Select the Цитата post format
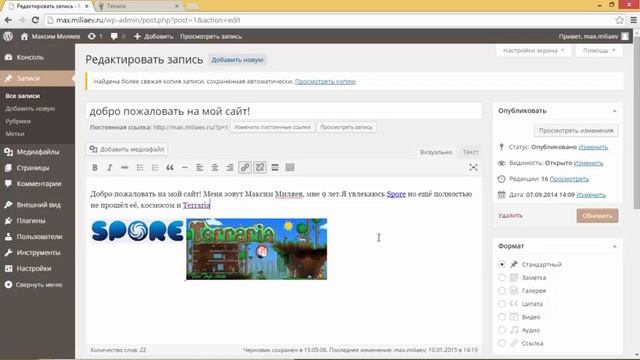The height and width of the screenshot is (360, 640). click(502, 304)
